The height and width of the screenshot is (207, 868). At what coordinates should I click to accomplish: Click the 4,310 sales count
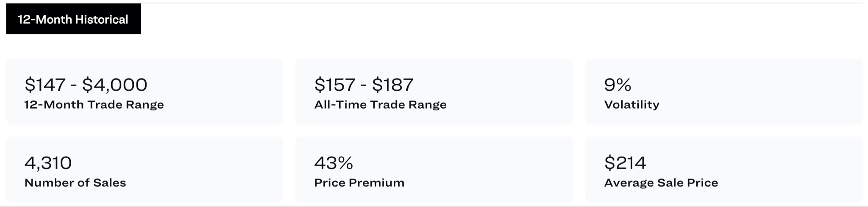pyautogui.click(x=48, y=163)
